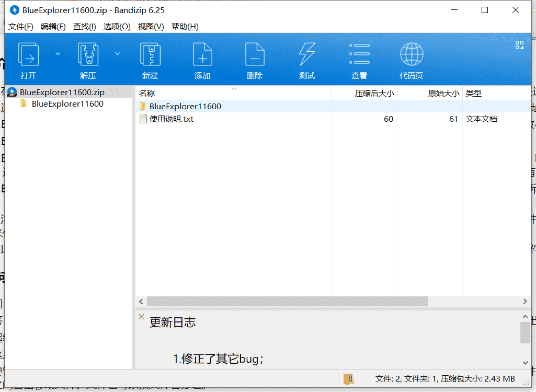Open the 文件(F) menu
The image size is (536, 392).
coord(20,27)
